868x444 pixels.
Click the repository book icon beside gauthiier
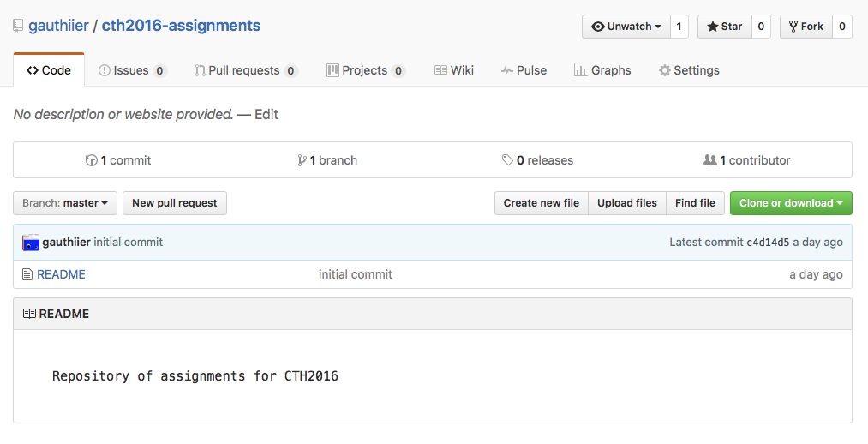[x=18, y=26]
